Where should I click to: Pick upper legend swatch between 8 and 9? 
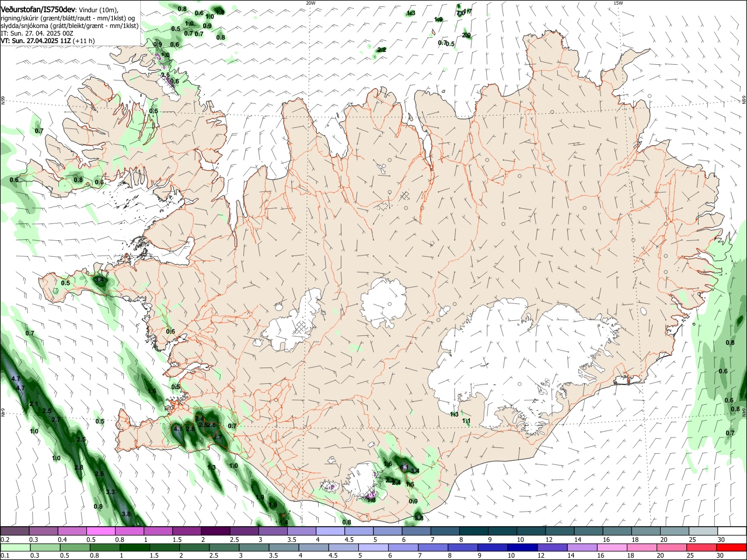click(473, 531)
